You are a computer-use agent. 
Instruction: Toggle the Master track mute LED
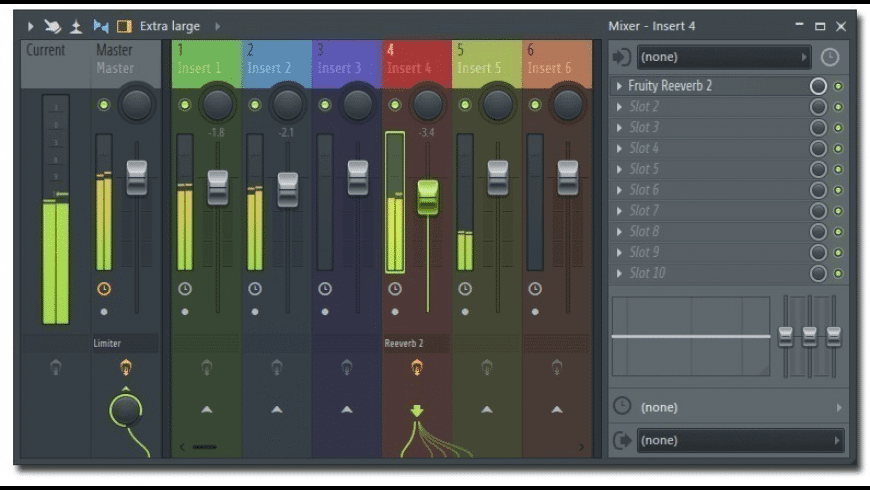[x=104, y=104]
